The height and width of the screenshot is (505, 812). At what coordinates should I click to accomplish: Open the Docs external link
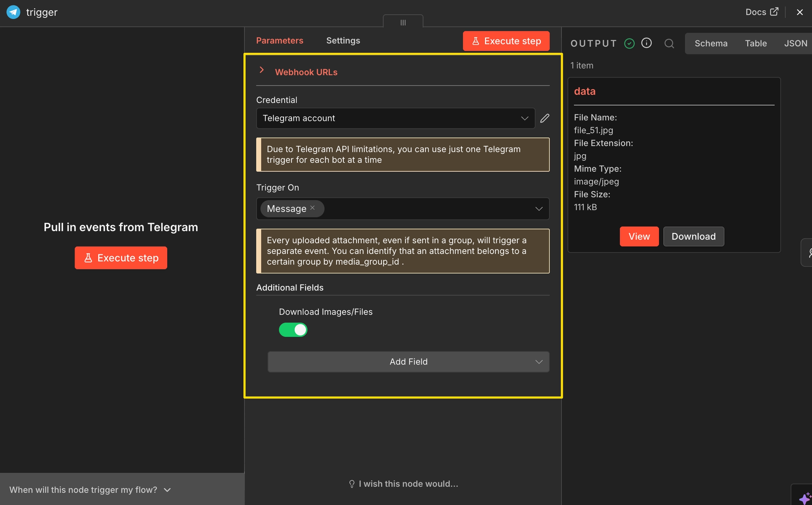pos(762,12)
